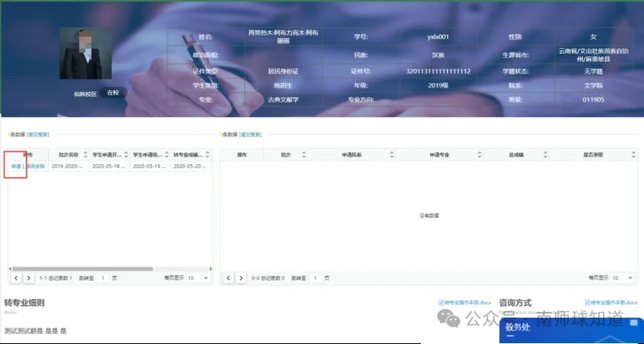Click date cell 2020-05-20 ...

click(x=190, y=167)
